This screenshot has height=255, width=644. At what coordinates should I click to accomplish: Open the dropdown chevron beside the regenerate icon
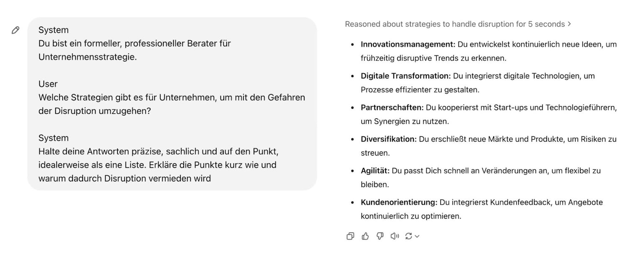click(x=417, y=237)
